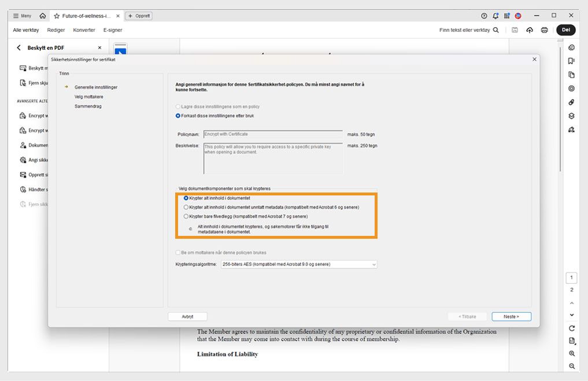Image resolution: width=588 pixels, height=381 pixels.
Task: Go to the Home icon
Action: coord(43,16)
